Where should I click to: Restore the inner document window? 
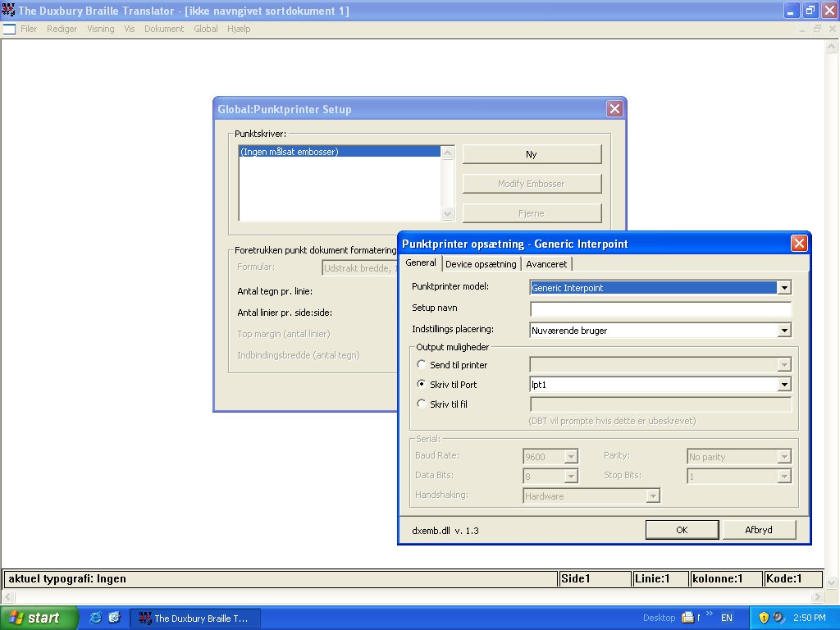click(817, 29)
